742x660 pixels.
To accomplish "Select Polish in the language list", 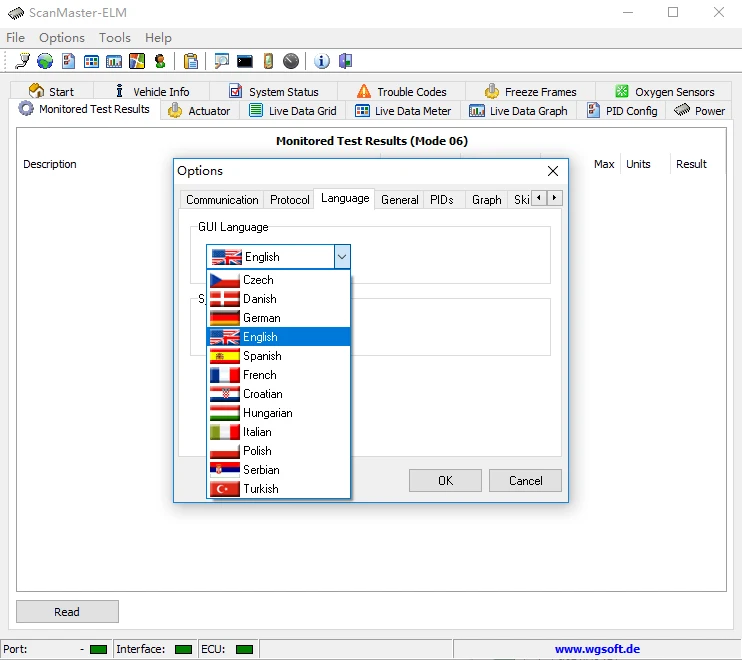I will click(x=279, y=450).
